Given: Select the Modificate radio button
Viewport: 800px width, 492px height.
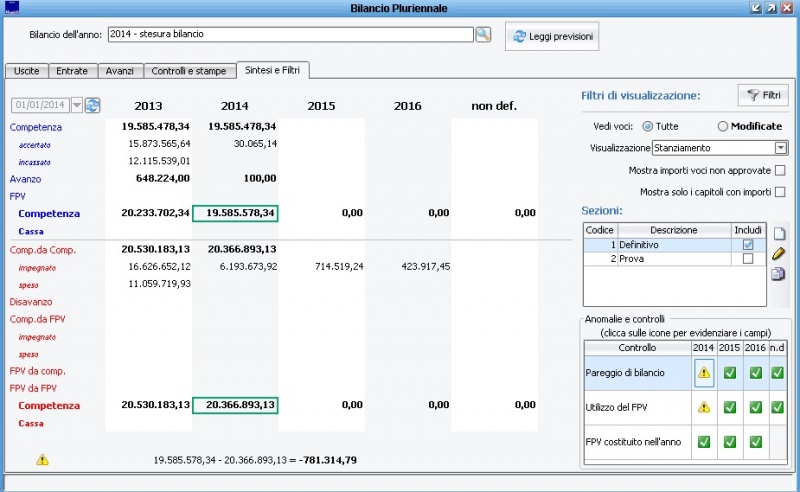Looking at the screenshot, I should [x=723, y=126].
